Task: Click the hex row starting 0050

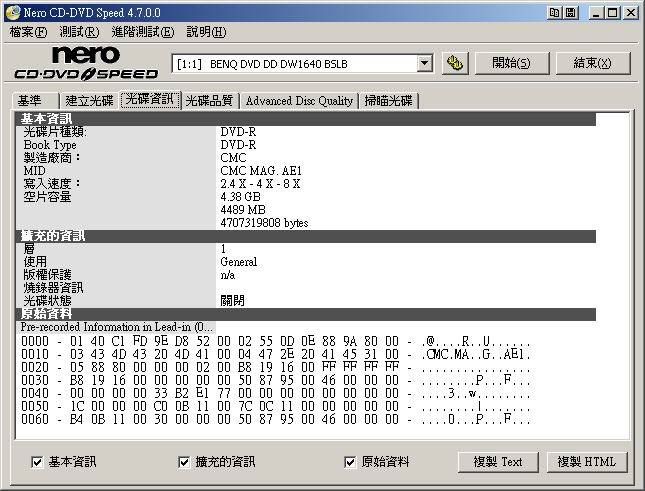Action: tap(276, 406)
